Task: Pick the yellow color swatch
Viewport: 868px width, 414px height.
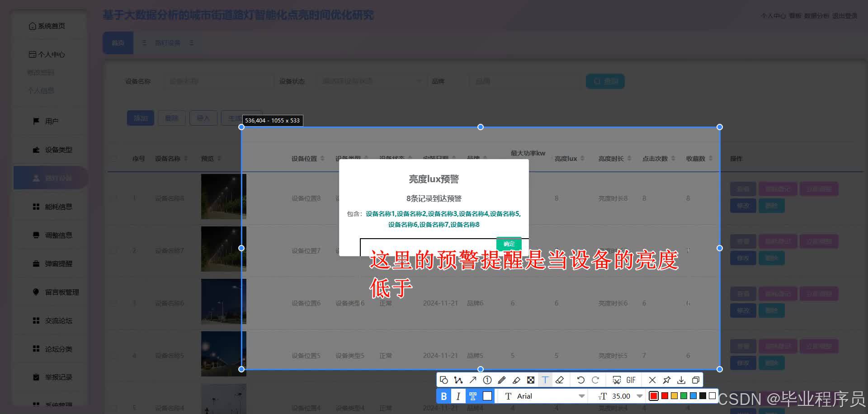Action: (674, 396)
